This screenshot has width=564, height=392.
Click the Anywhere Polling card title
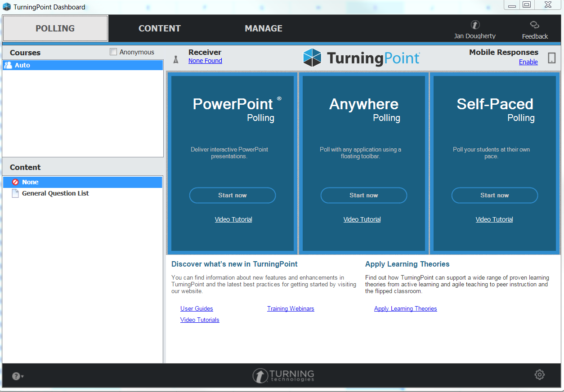[364, 109]
